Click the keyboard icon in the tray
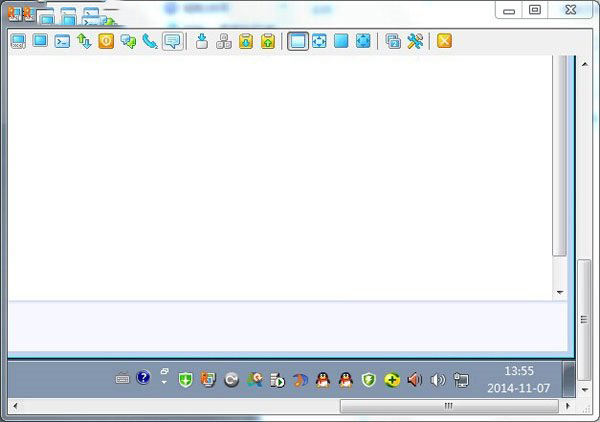Screen dimensions: 600x422 click(x=122, y=379)
